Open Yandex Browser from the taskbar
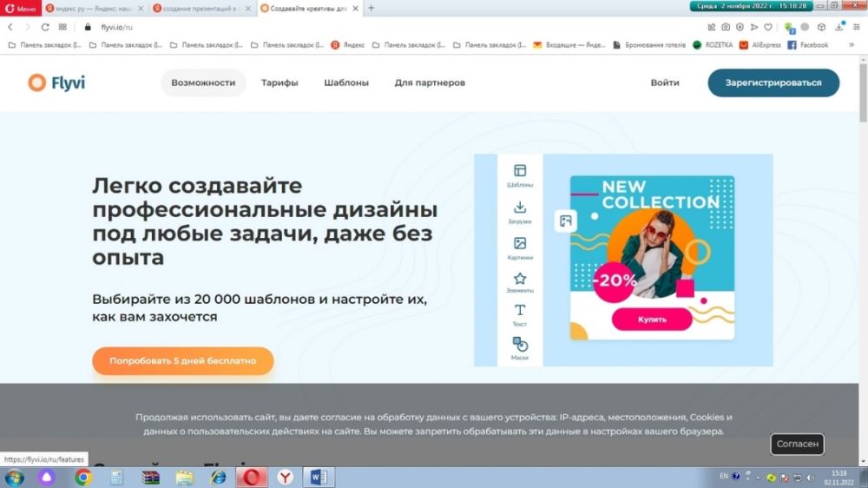This screenshot has width=868, height=488. pyautogui.click(x=285, y=477)
